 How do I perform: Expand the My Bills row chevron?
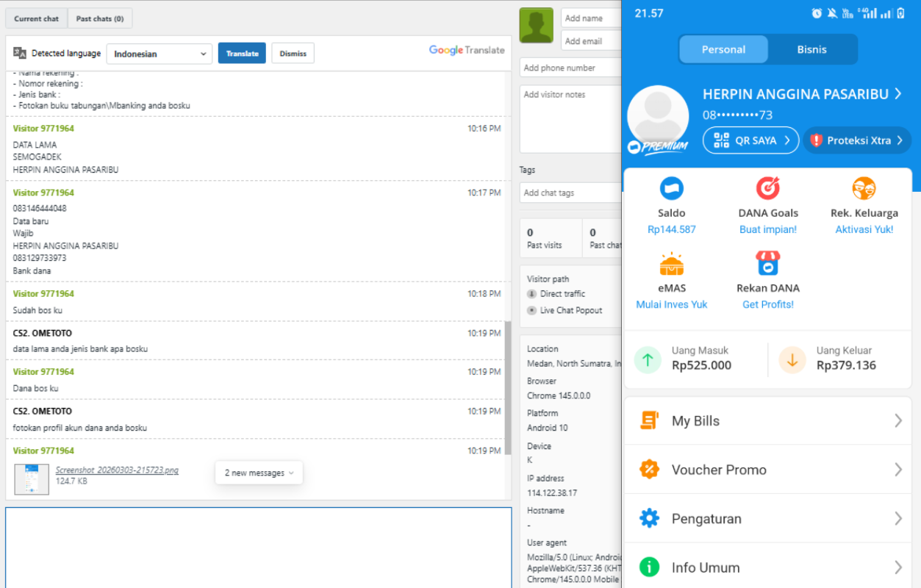tap(898, 420)
